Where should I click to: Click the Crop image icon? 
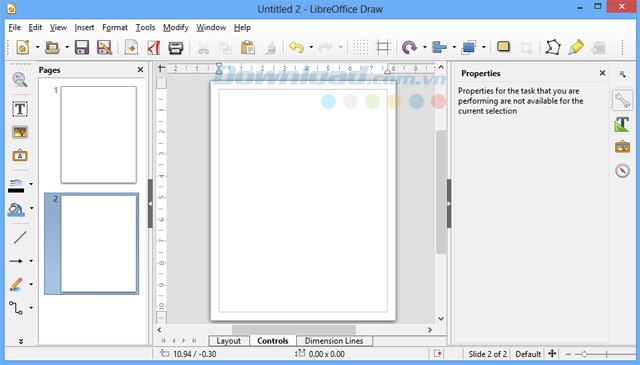(526, 47)
